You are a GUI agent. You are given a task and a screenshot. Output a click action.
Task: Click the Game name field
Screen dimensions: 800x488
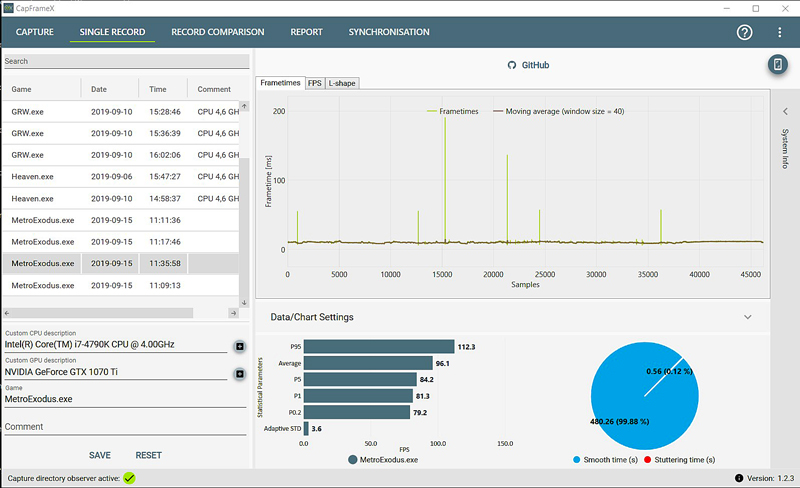click(126, 399)
